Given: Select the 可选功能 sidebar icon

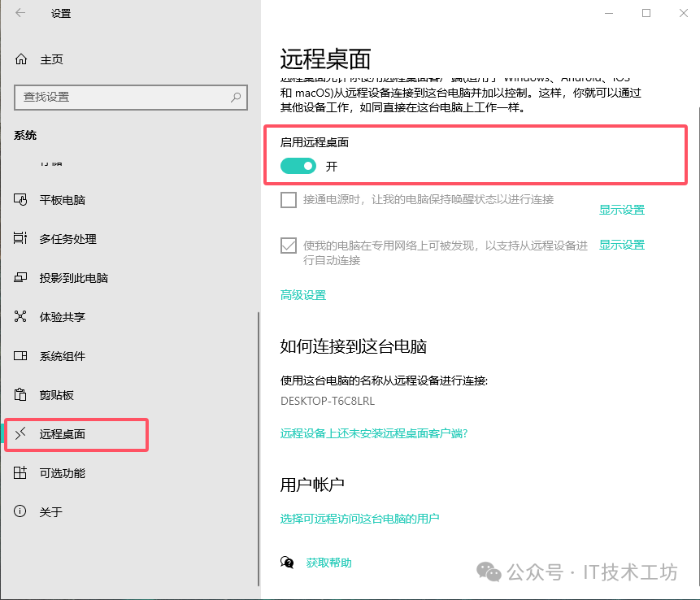Looking at the screenshot, I should tap(20, 472).
